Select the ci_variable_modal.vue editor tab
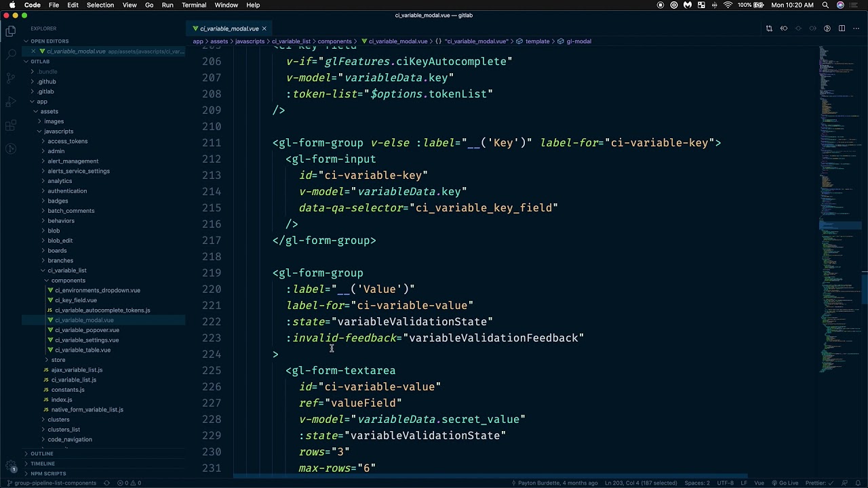This screenshot has height=488, width=868. click(229, 28)
